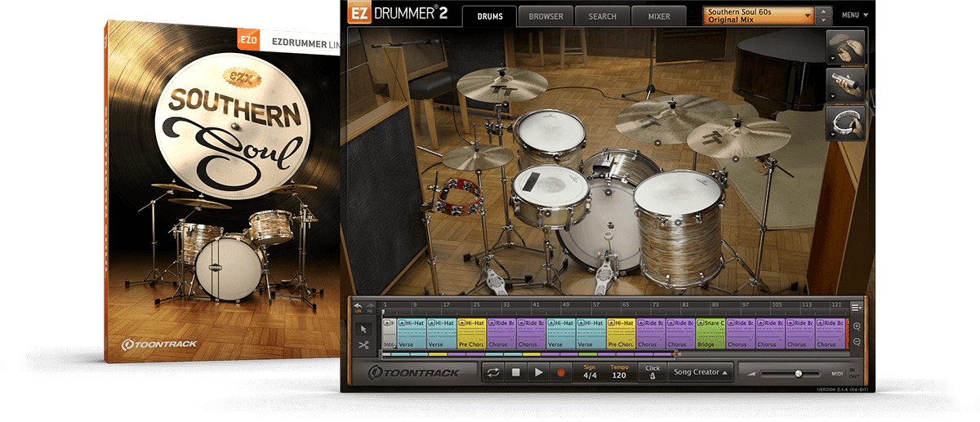The width and height of the screenshot is (980, 422).
Task: Enable recording with the red record button
Action: 561,372
